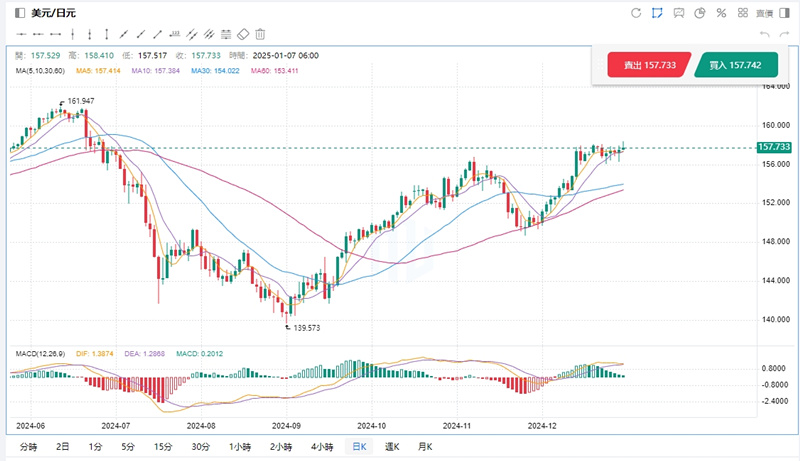Select the eraser drawing tool
This screenshot has width=800, height=461.
(x=242, y=34)
